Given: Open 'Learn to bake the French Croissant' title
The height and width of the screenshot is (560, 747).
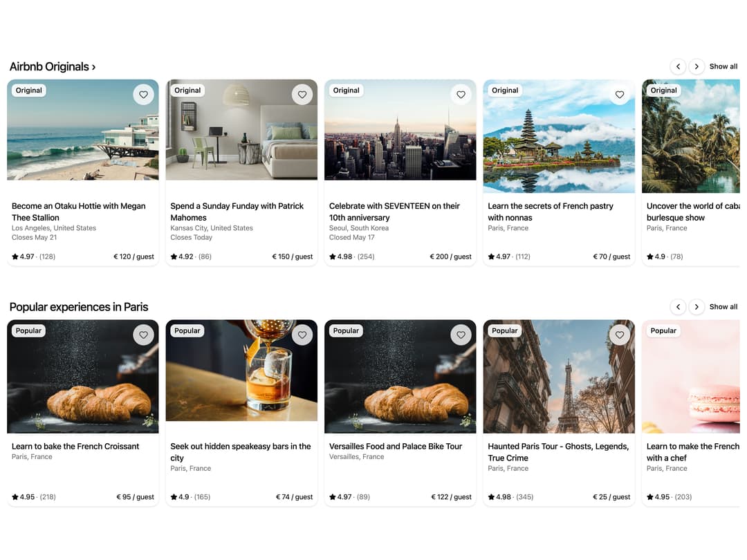Looking at the screenshot, I should click(75, 446).
